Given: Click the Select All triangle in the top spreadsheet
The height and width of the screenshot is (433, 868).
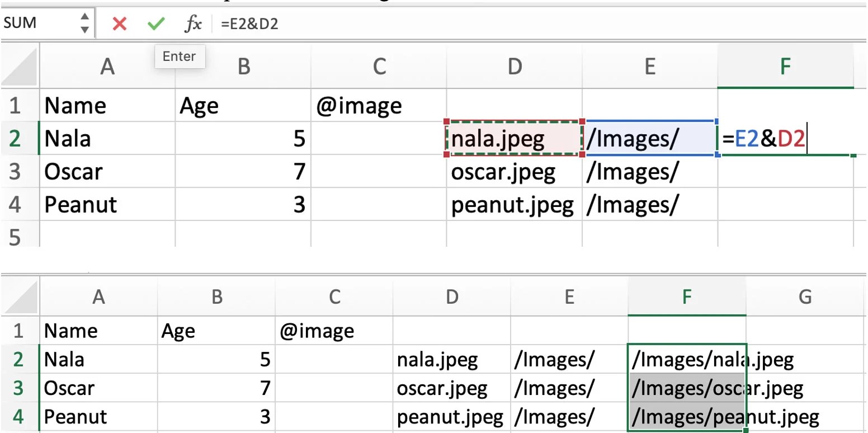Looking at the screenshot, I should tap(20, 66).
